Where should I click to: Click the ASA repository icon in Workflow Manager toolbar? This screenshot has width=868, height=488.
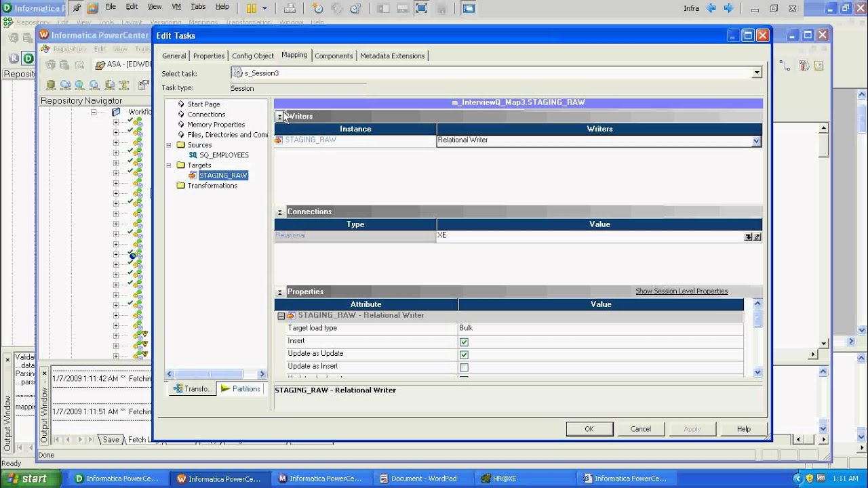[100, 65]
